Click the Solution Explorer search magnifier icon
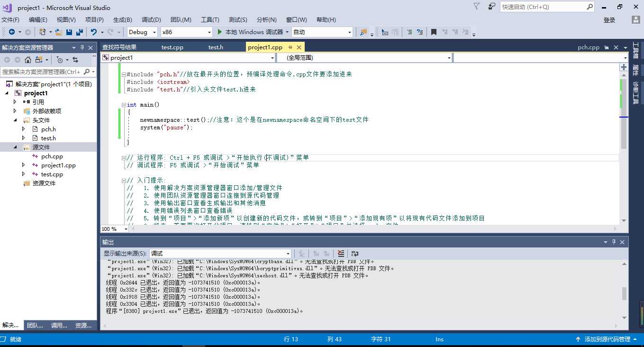 [87, 72]
